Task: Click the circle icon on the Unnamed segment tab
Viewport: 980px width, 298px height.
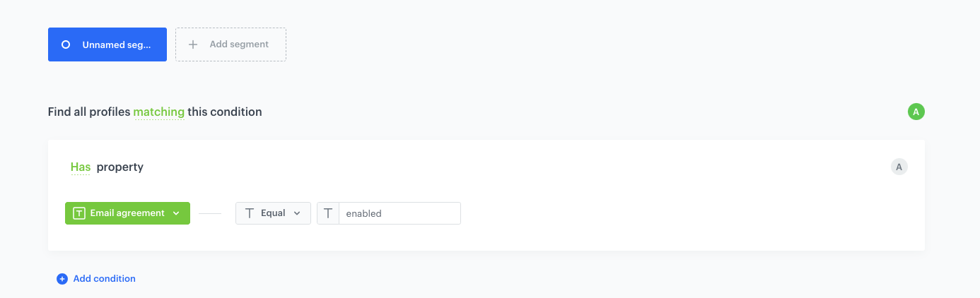Action: pyautogui.click(x=66, y=44)
